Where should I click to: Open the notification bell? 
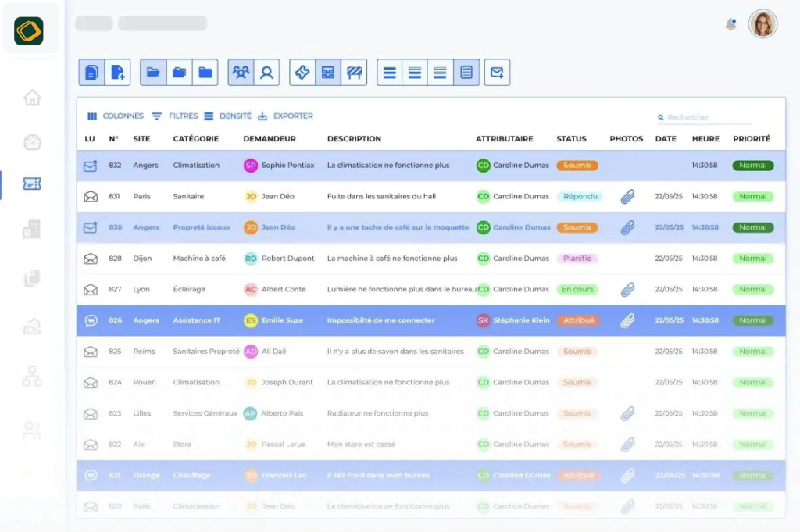tap(730, 24)
